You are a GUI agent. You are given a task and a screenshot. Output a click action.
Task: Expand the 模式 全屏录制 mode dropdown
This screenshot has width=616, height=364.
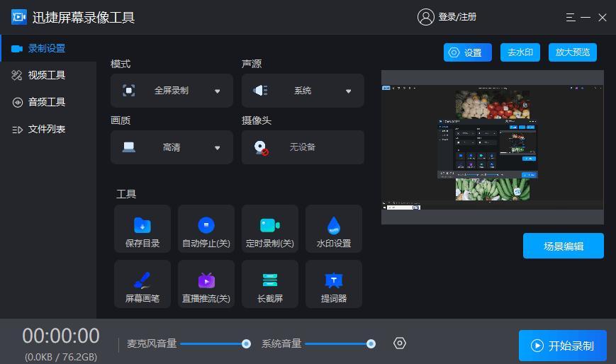coord(172,91)
